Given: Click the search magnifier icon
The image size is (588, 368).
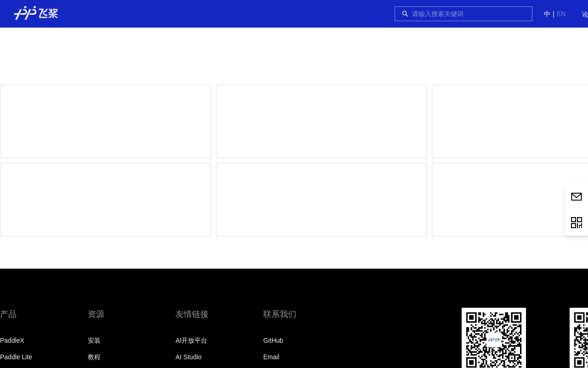Looking at the screenshot, I should [x=405, y=14].
